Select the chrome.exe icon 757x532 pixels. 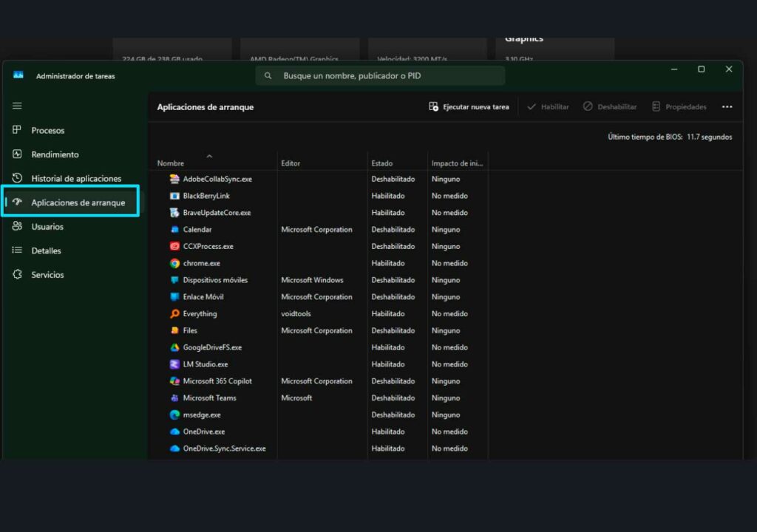point(174,263)
